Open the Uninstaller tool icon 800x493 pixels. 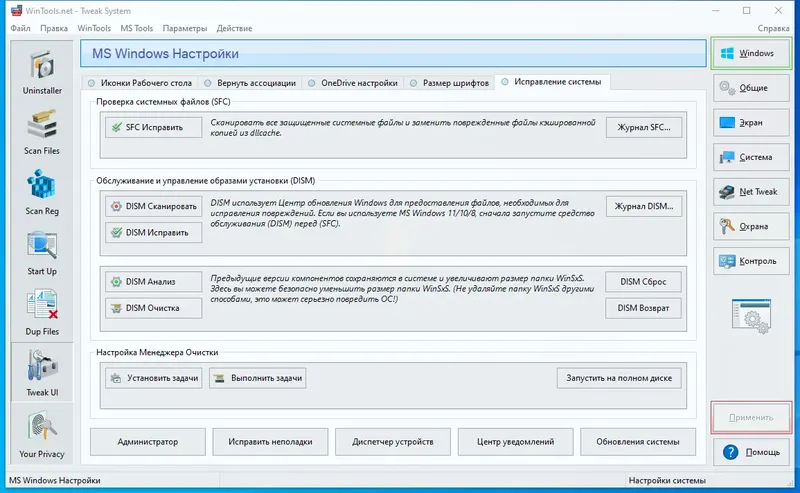coord(42,72)
